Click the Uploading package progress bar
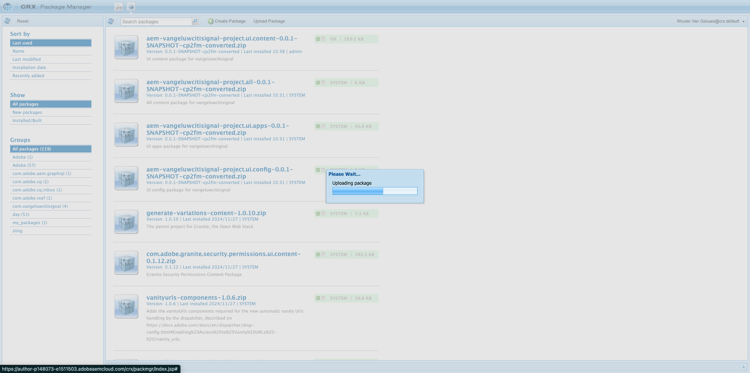The height and width of the screenshot is (373, 750). 375,191
